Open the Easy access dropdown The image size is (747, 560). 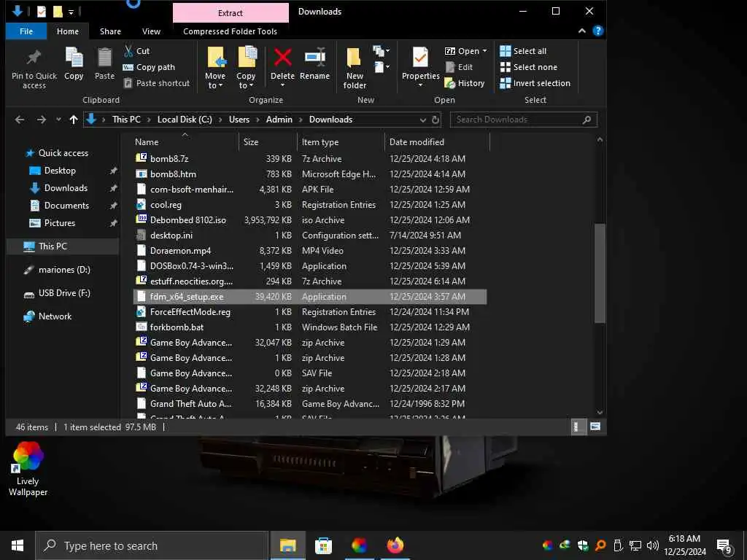coord(382,67)
